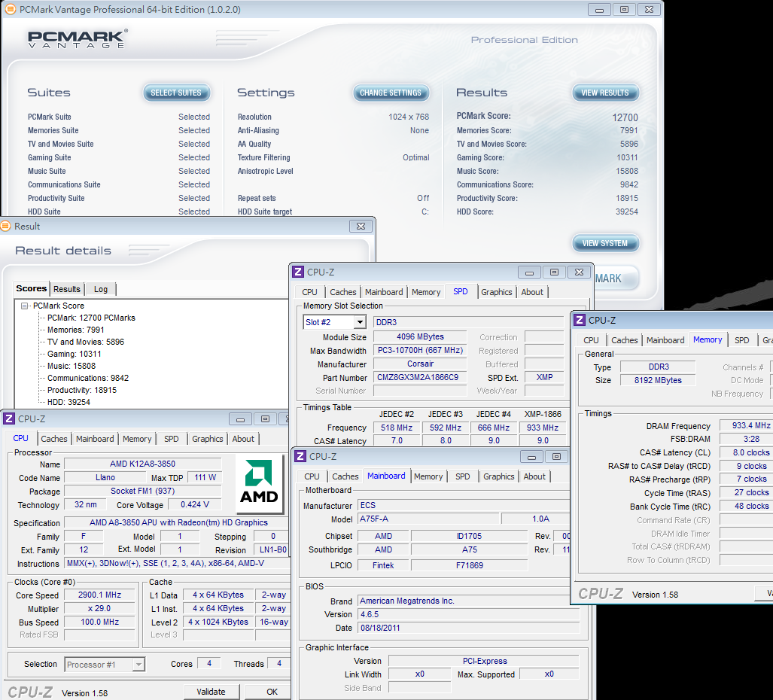Select 'Memories: 7991' tree row
The height and width of the screenshot is (700, 773).
click(76, 330)
